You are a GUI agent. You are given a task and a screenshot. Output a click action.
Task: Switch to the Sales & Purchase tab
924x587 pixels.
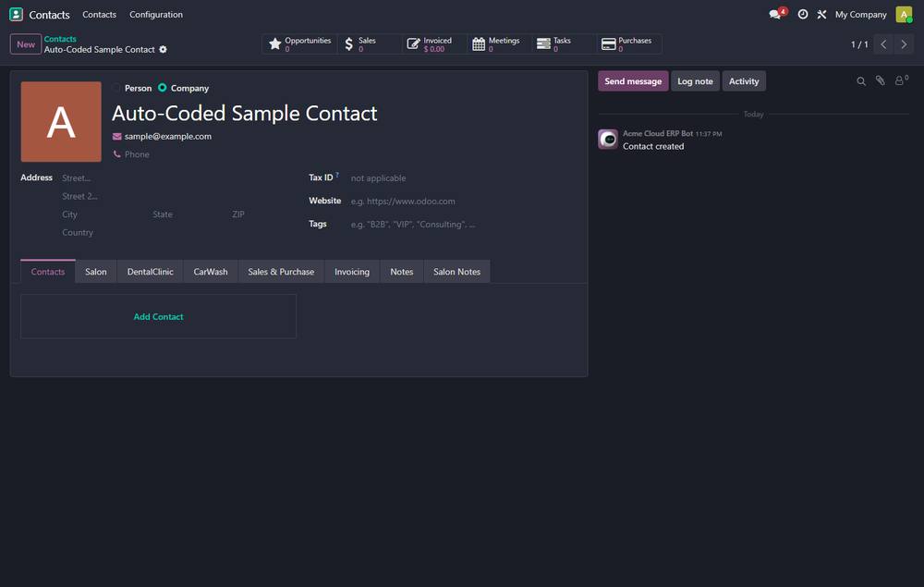pyautogui.click(x=281, y=272)
